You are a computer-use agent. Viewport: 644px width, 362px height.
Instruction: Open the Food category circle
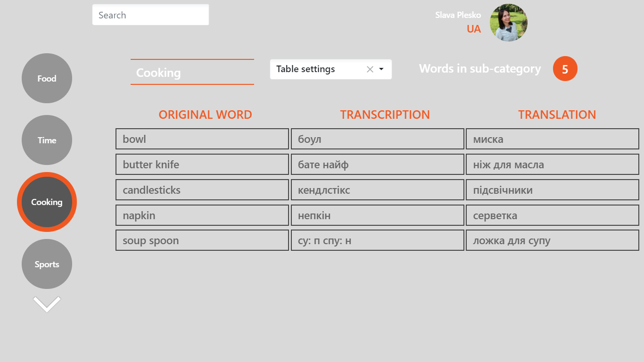click(47, 78)
